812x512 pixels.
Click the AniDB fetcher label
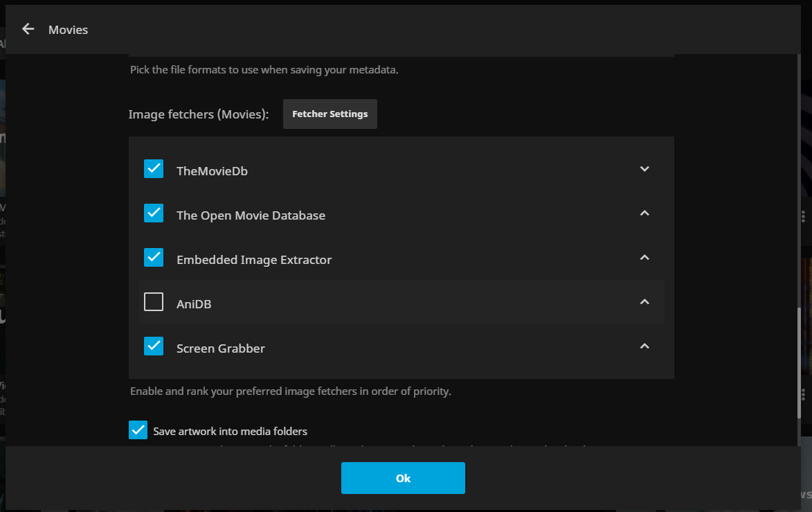click(x=194, y=304)
